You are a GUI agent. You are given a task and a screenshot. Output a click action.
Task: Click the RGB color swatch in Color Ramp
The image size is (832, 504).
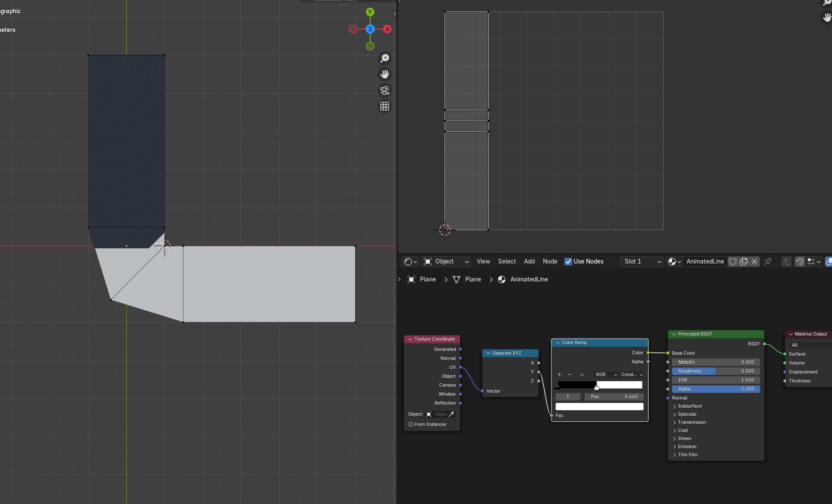(x=599, y=406)
